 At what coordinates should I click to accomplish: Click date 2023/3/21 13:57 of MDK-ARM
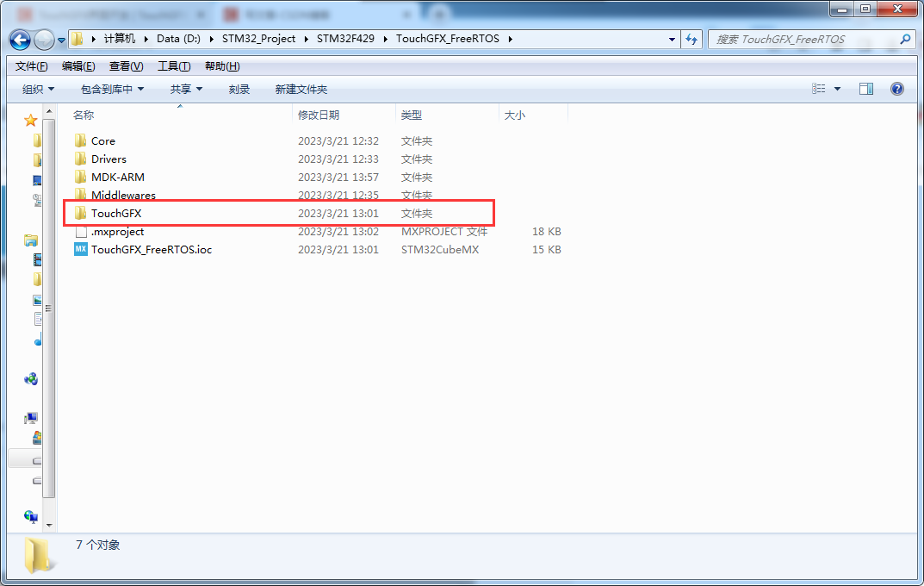pyautogui.click(x=338, y=177)
